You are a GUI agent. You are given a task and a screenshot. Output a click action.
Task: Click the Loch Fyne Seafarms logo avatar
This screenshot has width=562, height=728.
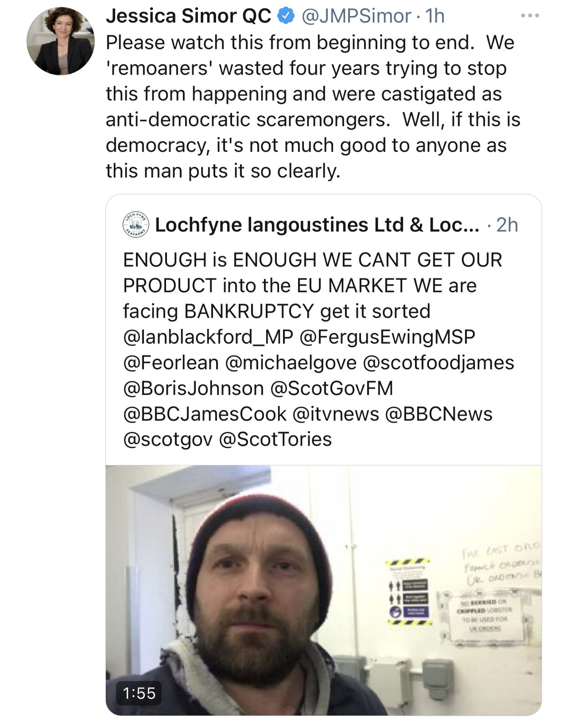point(136,225)
